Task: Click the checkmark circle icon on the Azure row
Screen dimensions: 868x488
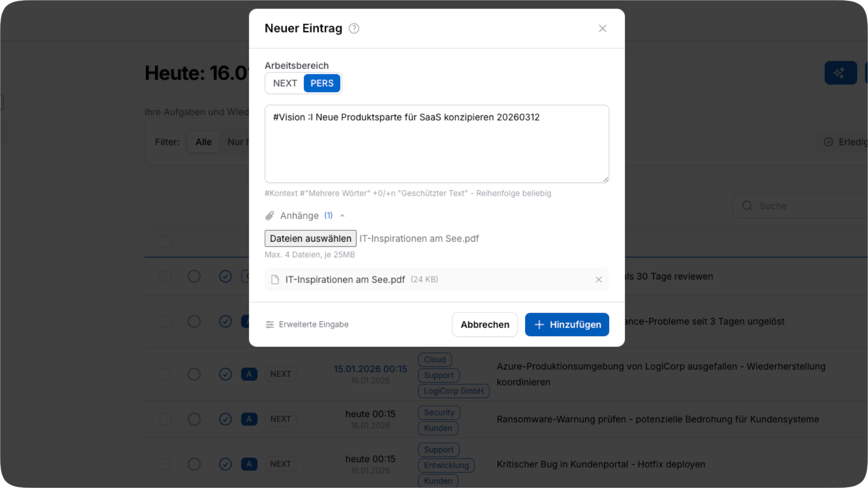Action: pyautogui.click(x=226, y=374)
